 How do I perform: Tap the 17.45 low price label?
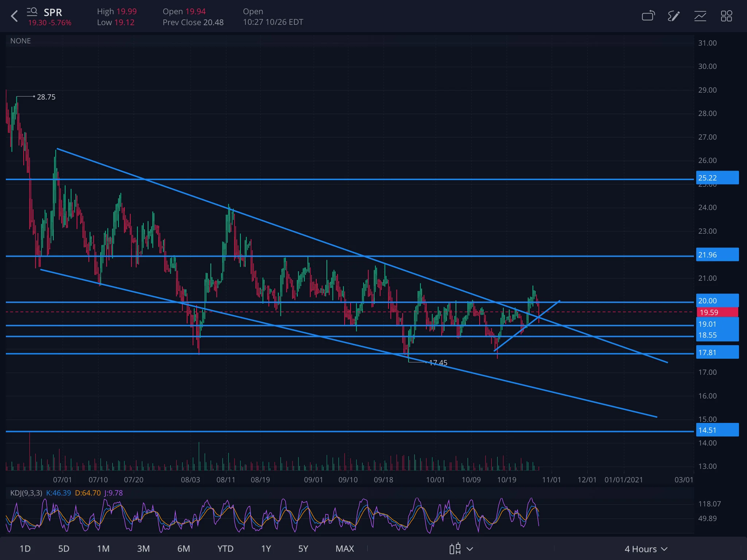pyautogui.click(x=438, y=363)
